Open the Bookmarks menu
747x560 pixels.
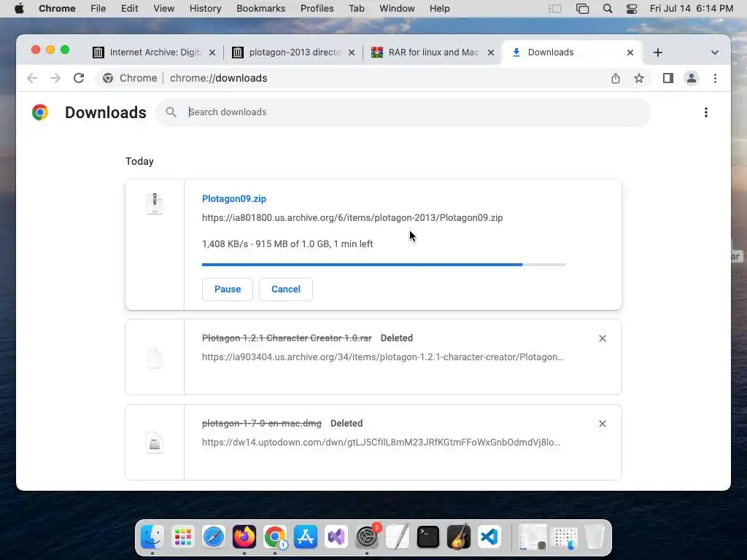(260, 9)
